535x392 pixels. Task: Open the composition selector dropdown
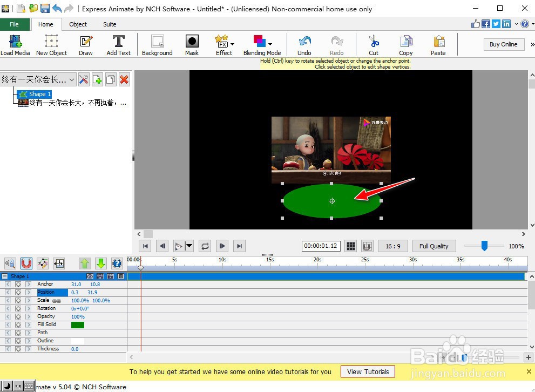38,79
